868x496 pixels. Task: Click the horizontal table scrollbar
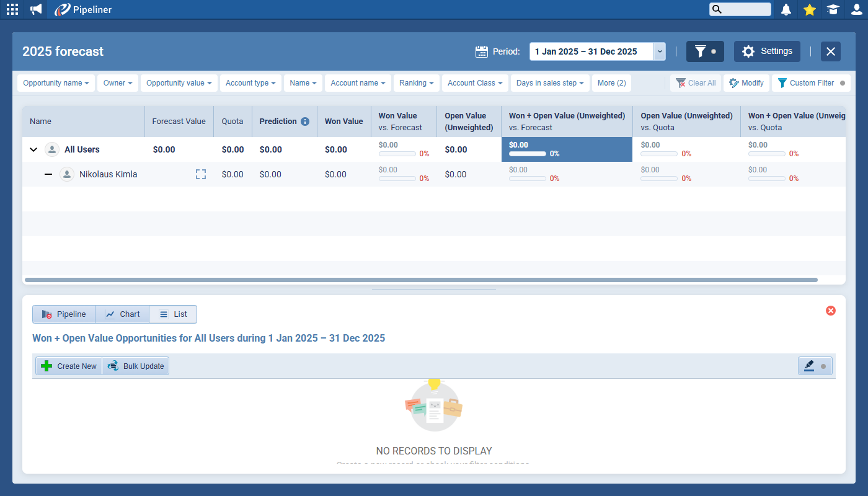click(x=420, y=280)
